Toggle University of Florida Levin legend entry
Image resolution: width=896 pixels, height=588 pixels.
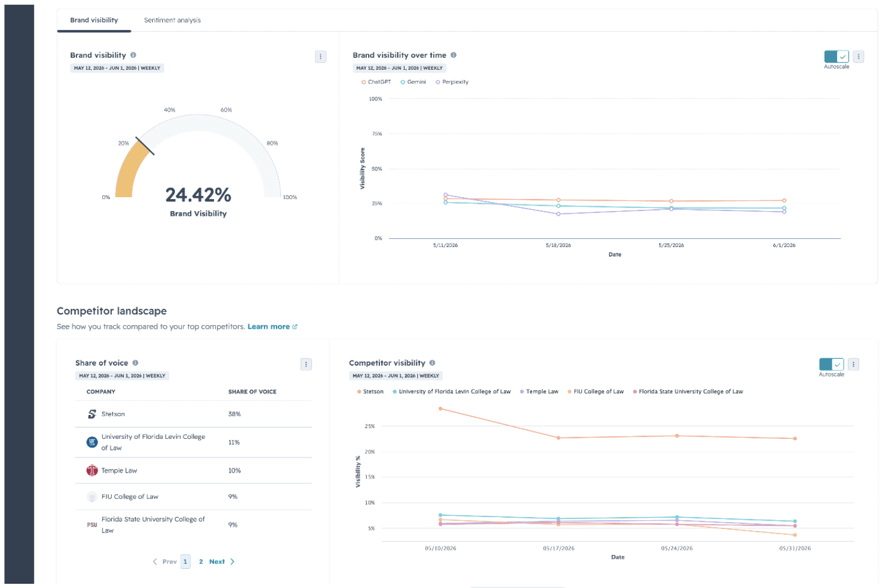pyautogui.click(x=452, y=391)
